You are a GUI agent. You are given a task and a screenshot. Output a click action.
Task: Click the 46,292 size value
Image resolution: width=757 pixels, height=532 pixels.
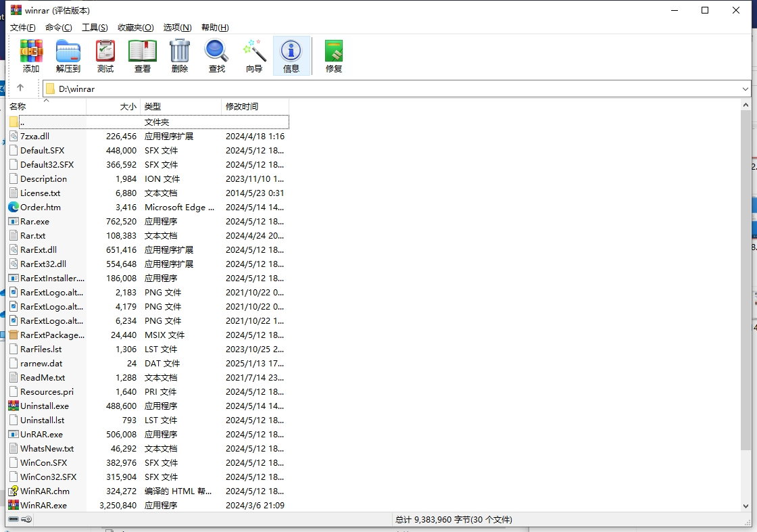click(x=124, y=448)
